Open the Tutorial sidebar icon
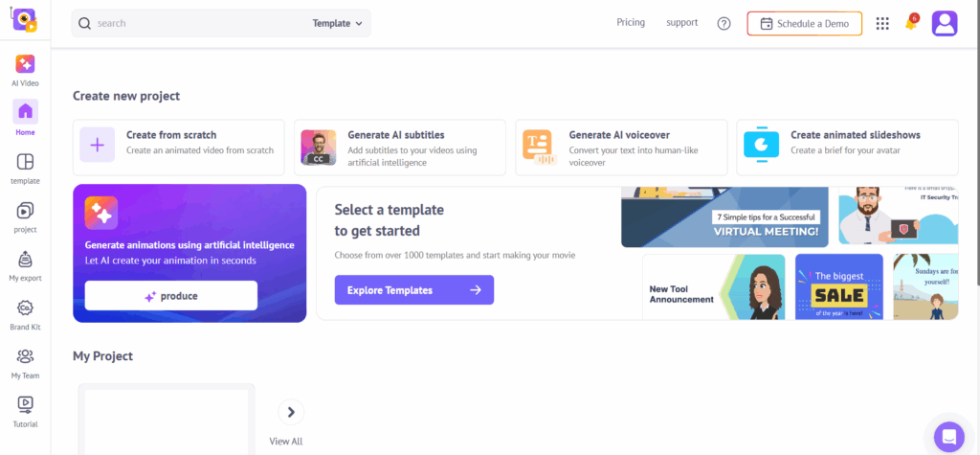Viewport: 980px width, 455px height. point(25,406)
